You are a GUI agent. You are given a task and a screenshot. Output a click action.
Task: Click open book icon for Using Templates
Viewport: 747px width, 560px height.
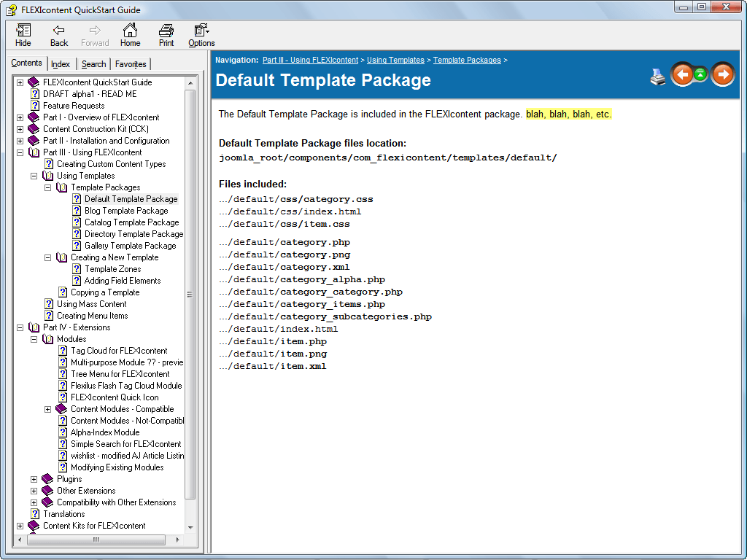tap(47, 175)
